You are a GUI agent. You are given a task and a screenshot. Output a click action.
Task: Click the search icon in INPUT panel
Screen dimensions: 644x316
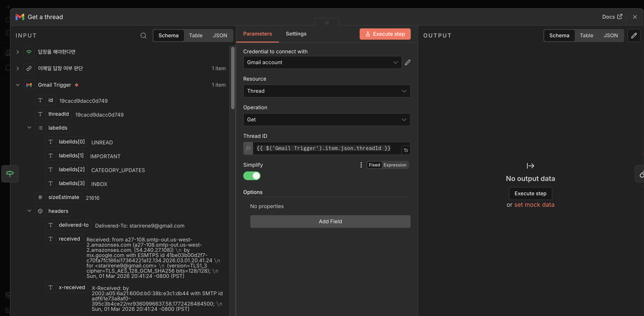pos(143,36)
